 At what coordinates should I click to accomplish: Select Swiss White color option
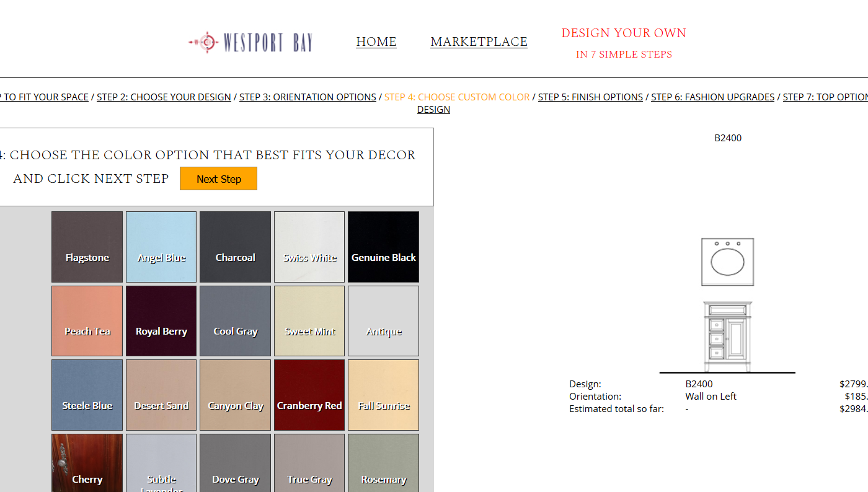[309, 247]
